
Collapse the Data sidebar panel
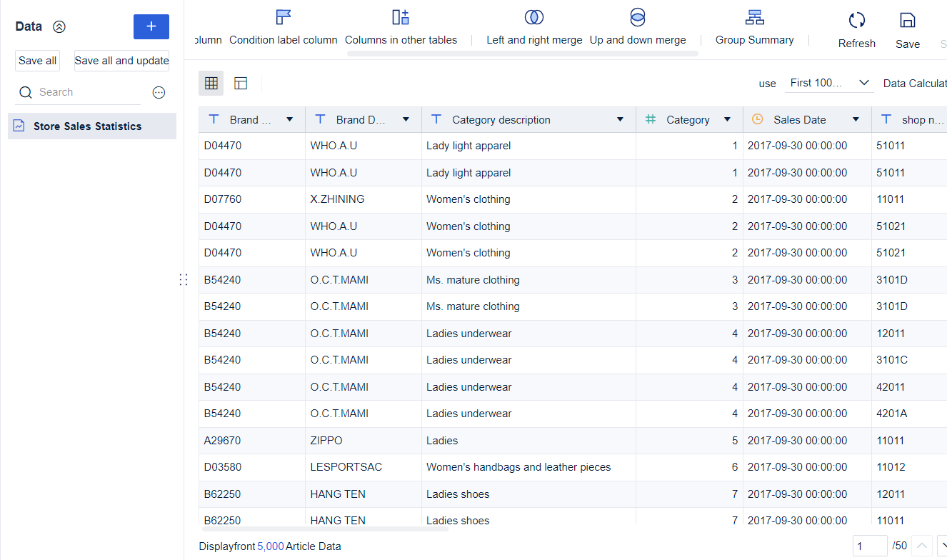59,26
